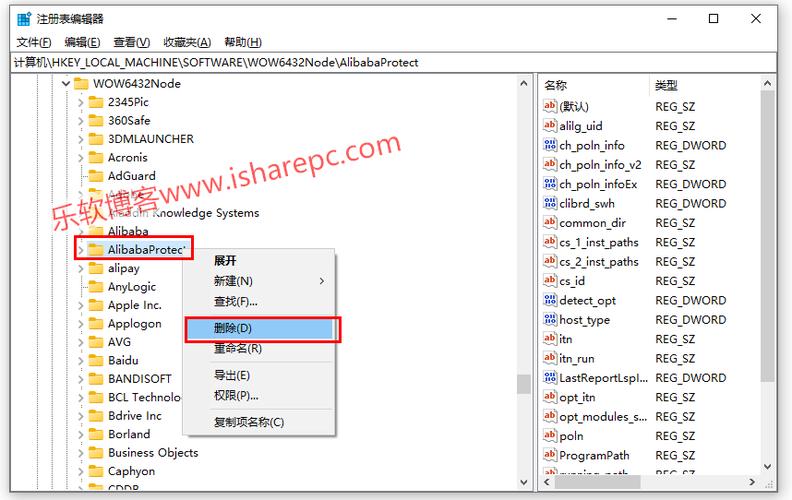The image size is (792, 500).
Task: Collapse the WOW6432Node tree node
Action: pyautogui.click(x=66, y=83)
